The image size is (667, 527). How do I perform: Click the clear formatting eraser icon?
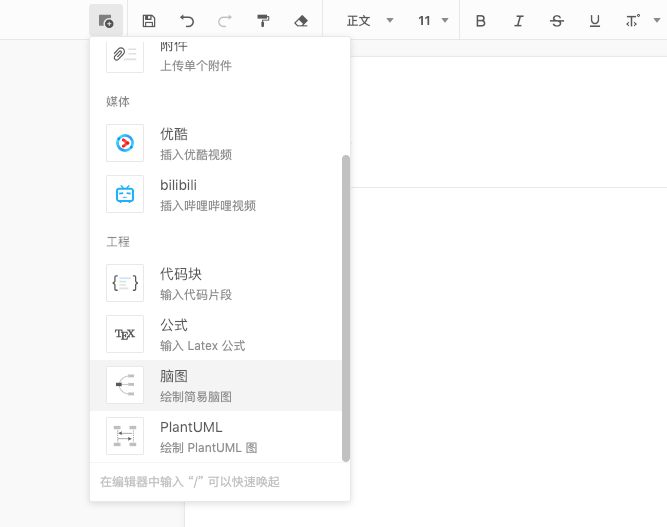(x=301, y=20)
